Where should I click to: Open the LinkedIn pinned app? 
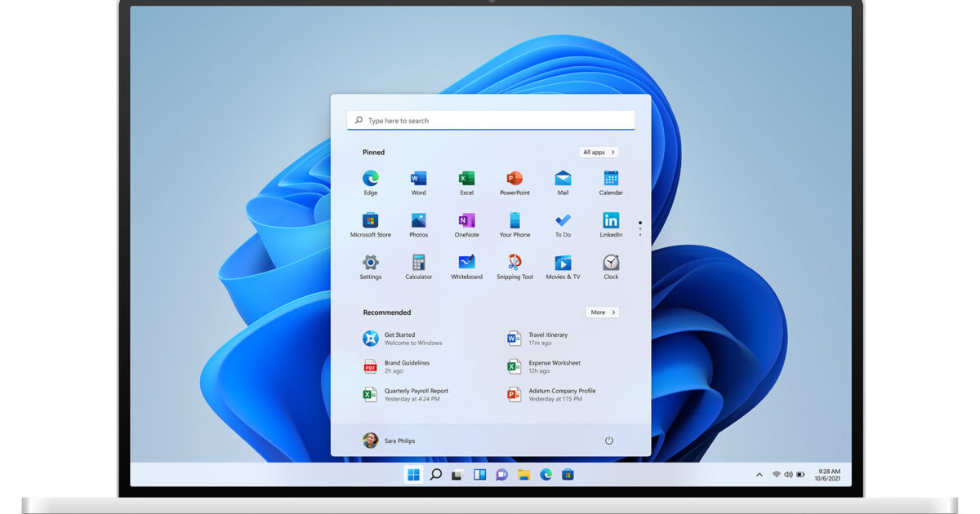point(611,221)
